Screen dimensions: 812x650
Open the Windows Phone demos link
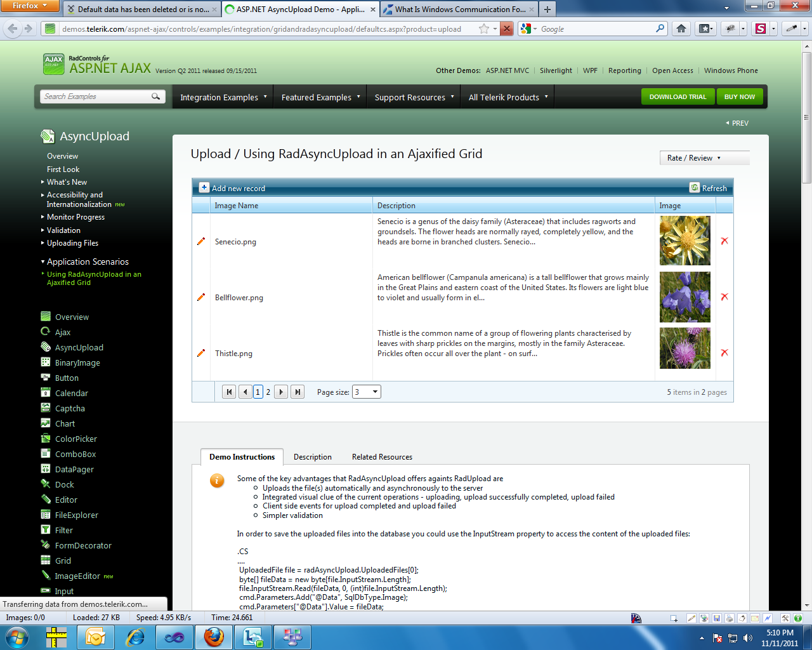coord(731,70)
